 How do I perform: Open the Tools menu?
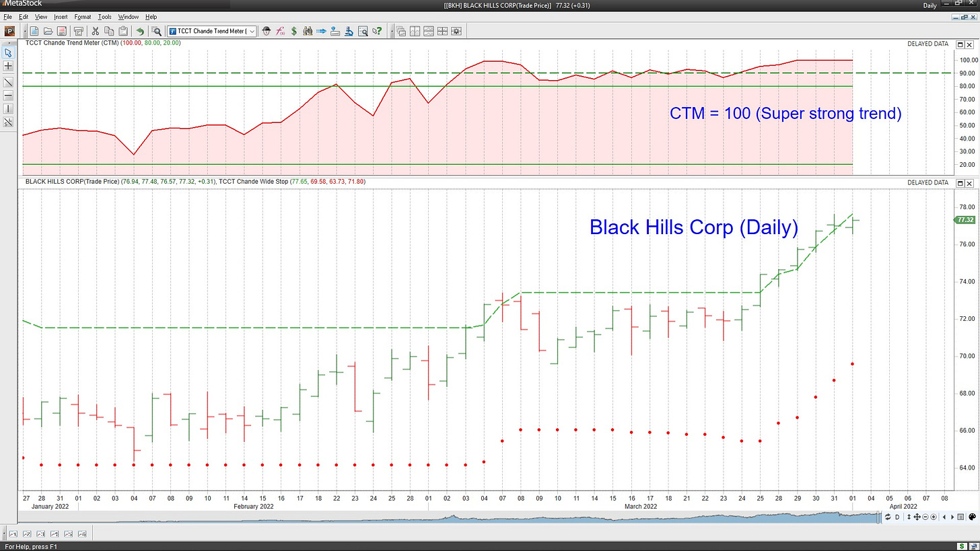[104, 16]
